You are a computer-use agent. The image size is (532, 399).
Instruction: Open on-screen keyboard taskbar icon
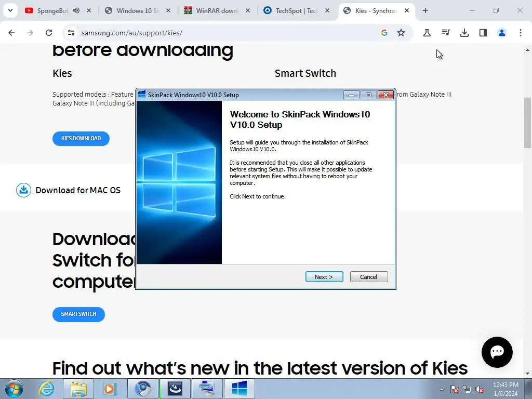pos(207,389)
